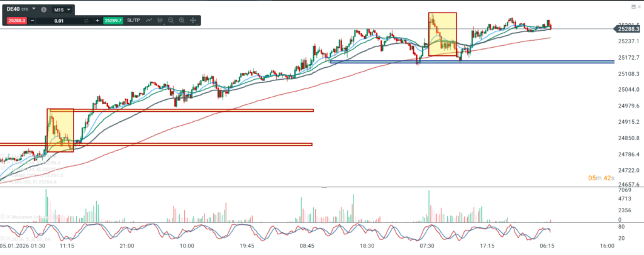Screen dimensions: 644x255
Task: Buy at the green 25289.7 price
Action: click(114, 21)
